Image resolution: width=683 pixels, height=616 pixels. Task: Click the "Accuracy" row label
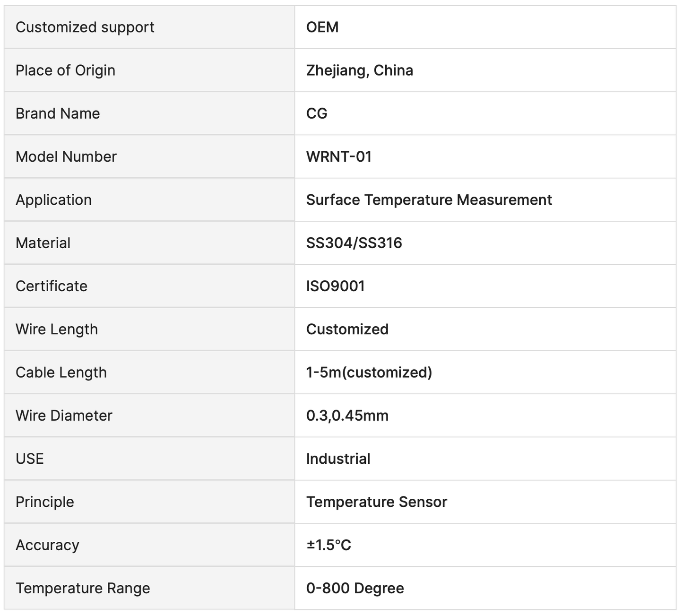[x=47, y=545]
